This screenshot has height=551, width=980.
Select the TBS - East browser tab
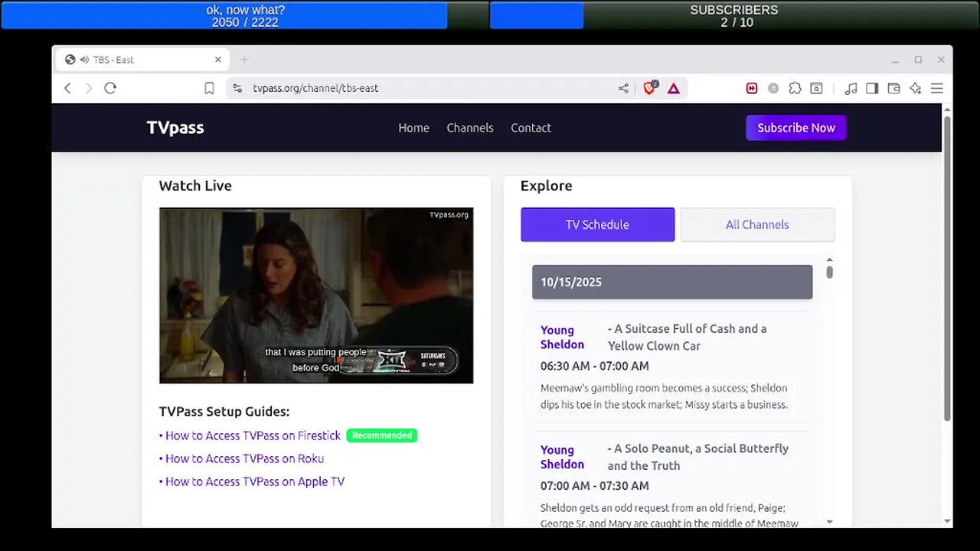tap(144, 60)
